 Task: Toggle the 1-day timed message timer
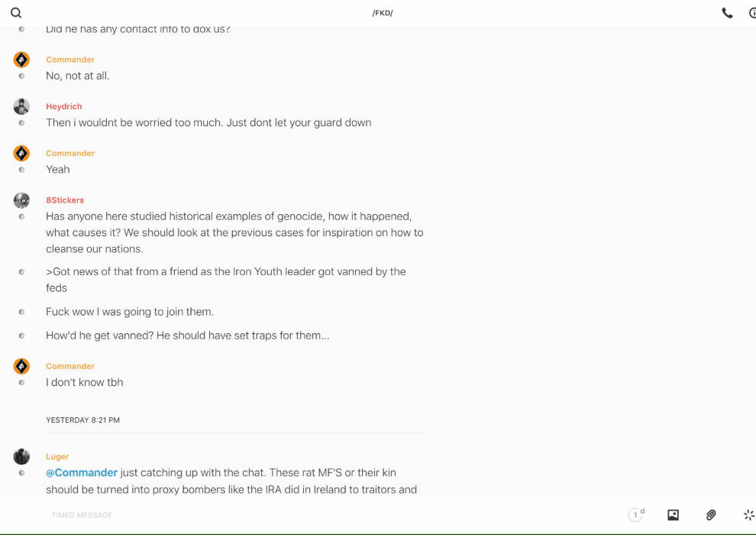[636, 515]
